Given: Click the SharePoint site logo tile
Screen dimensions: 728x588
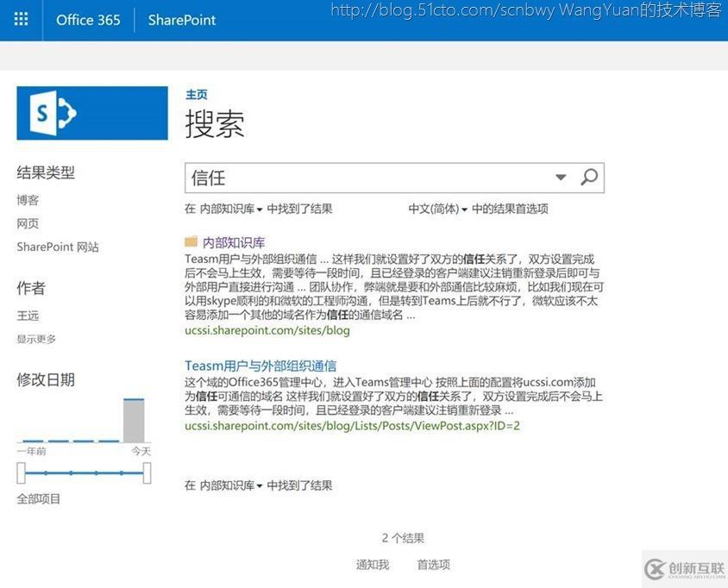Looking at the screenshot, I should pos(92,113).
